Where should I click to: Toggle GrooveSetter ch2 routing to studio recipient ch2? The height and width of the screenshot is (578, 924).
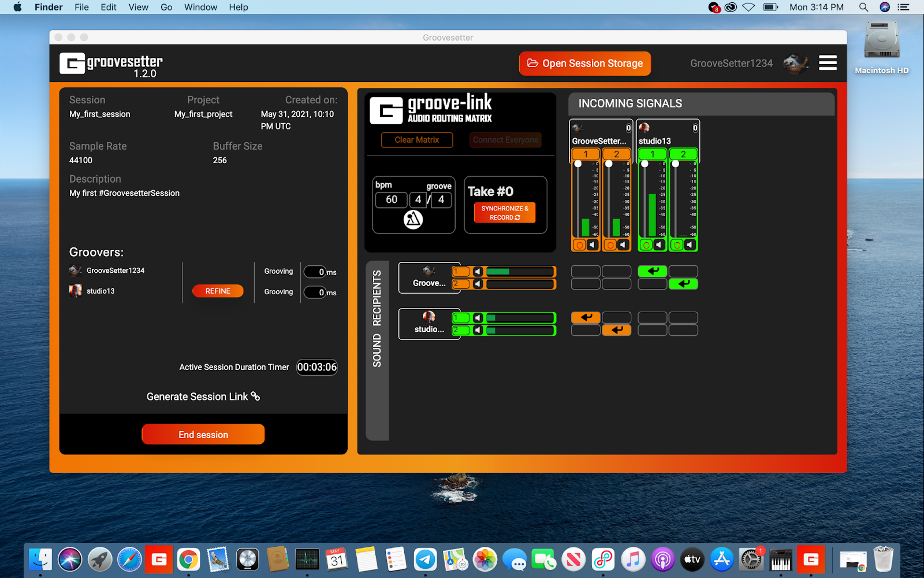coord(616,330)
